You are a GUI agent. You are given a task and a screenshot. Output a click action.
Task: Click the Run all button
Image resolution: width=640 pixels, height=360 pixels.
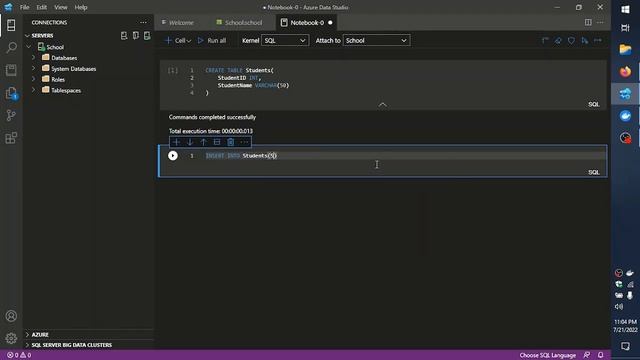click(212, 40)
